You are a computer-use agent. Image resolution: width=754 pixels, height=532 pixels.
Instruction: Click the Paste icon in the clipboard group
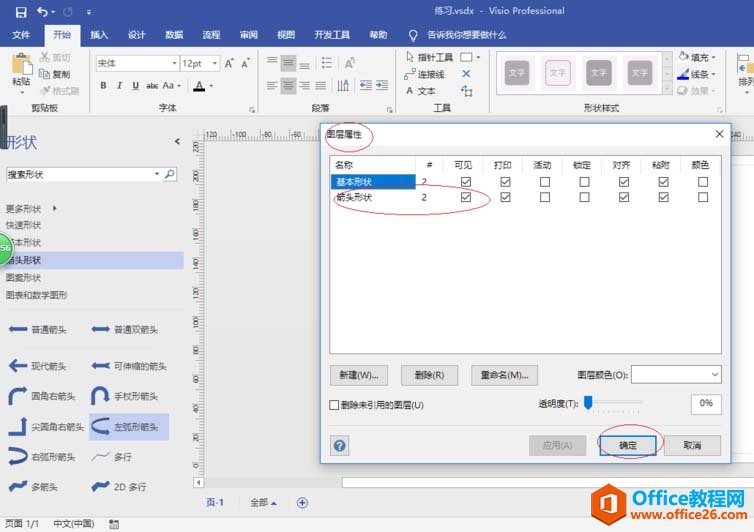point(20,71)
